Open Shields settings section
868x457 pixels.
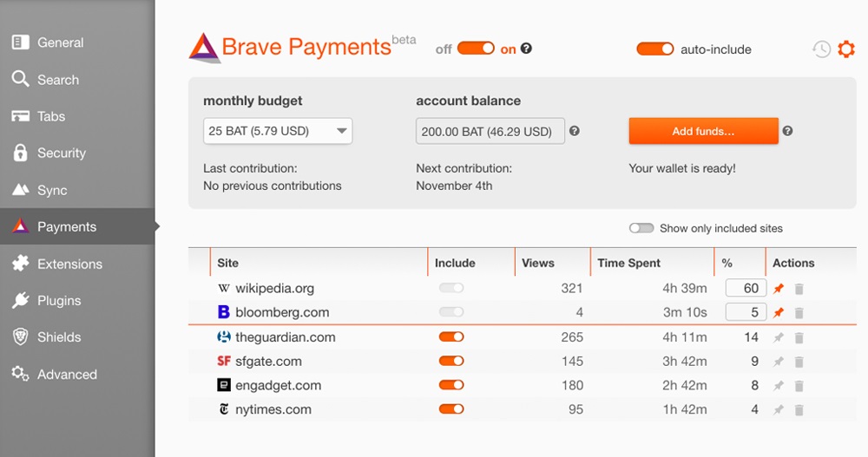[77, 337]
